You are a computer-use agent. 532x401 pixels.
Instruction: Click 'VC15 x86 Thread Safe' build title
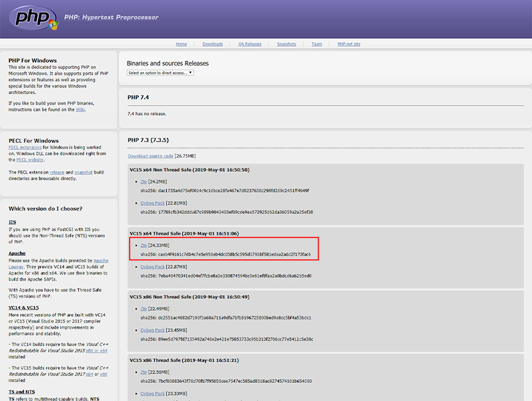[184, 360]
